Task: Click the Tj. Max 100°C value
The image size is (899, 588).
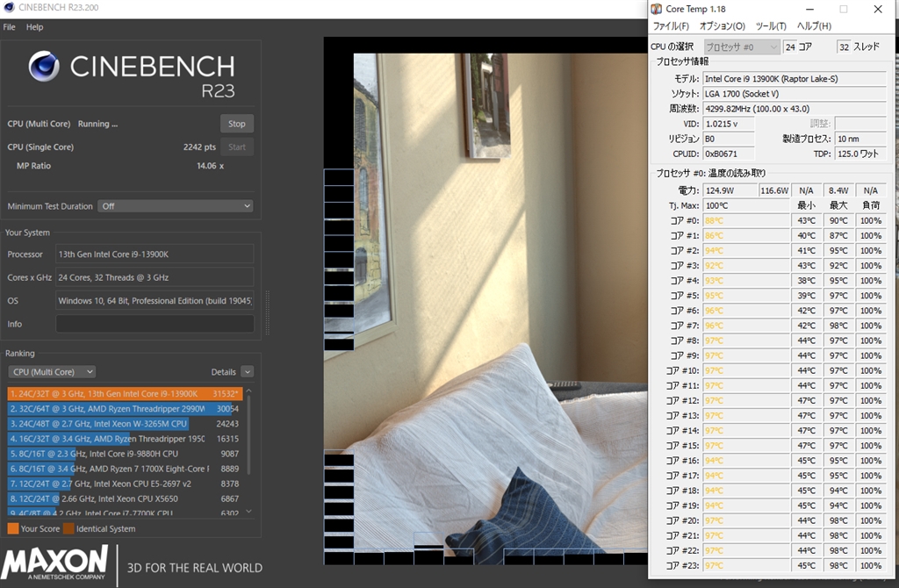Action: click(746, 205)
